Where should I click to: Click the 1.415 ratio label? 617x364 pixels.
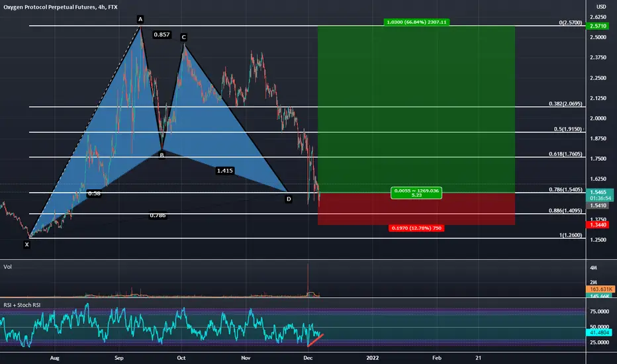pyautogui.click(x=224, y=171)
